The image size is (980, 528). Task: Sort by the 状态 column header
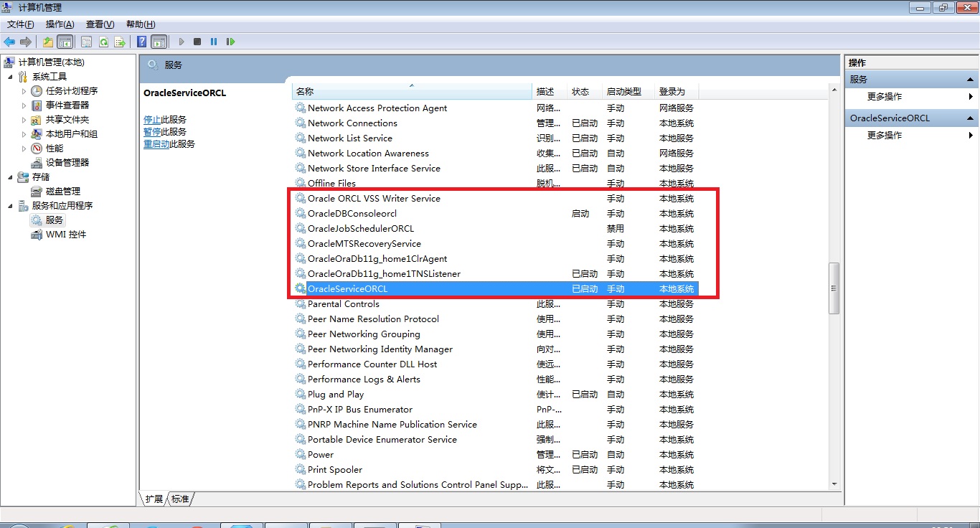click(586, 91)
